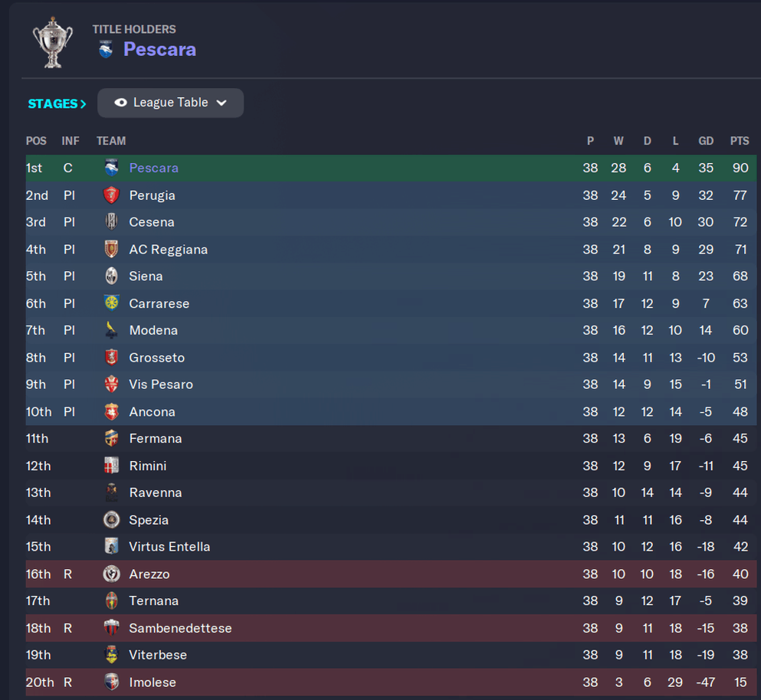This screenshot has height=700, width=761.
Task: Click the Virtus Entella team name
Action: click(169, 547)
